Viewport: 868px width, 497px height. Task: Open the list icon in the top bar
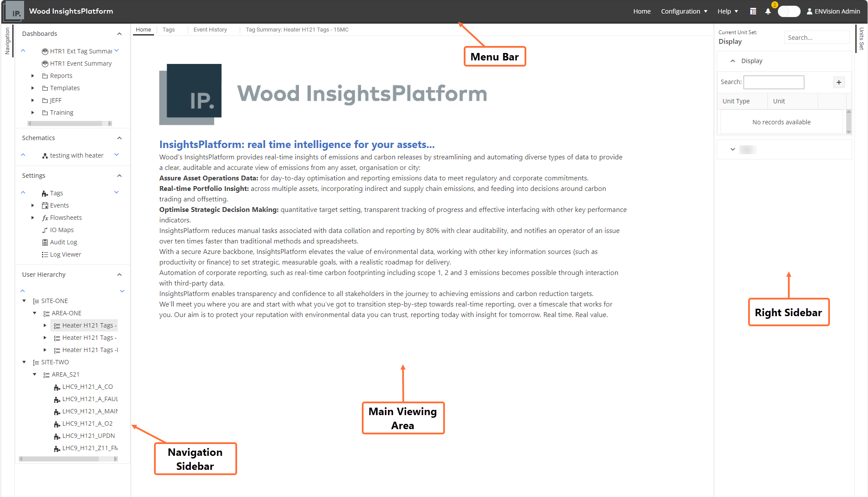pos(753,11)
